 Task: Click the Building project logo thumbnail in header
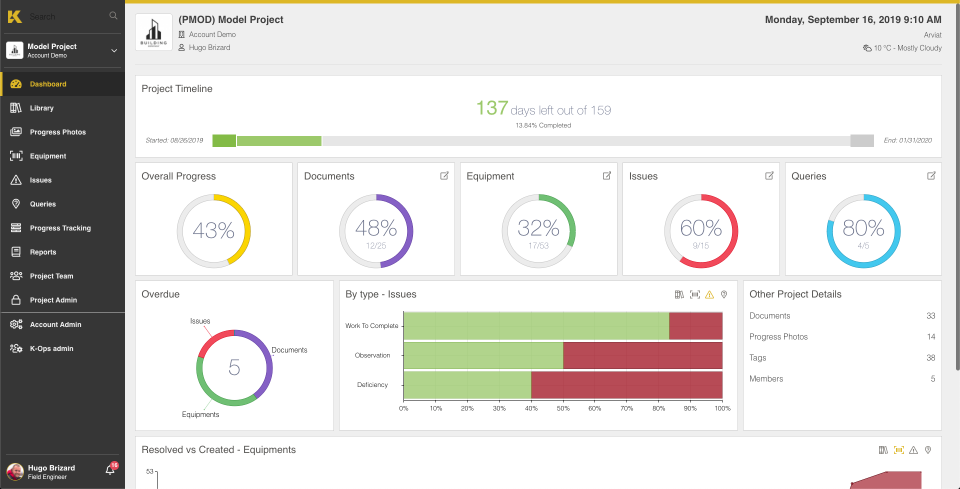click(x=154, y=34)
